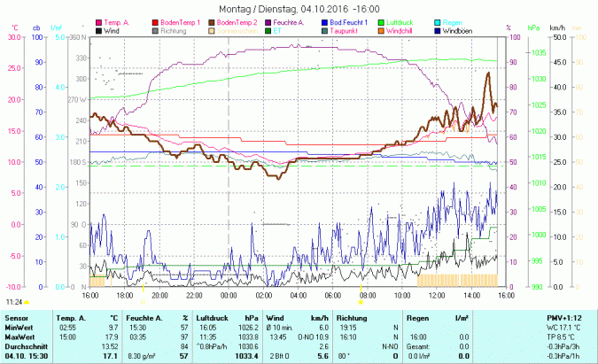598x364 pixels.
Task: Select the Sensor header in data table
Action: tap(15, 316)
